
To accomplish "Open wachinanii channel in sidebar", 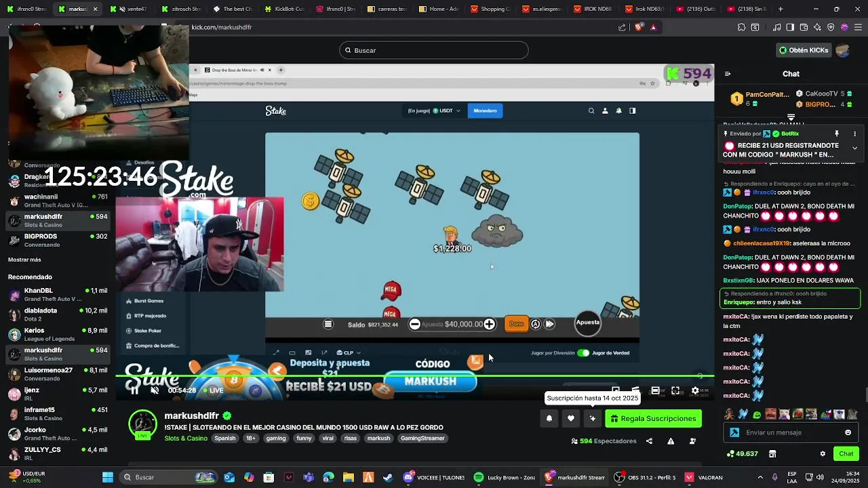I will (x=57, y=201).
